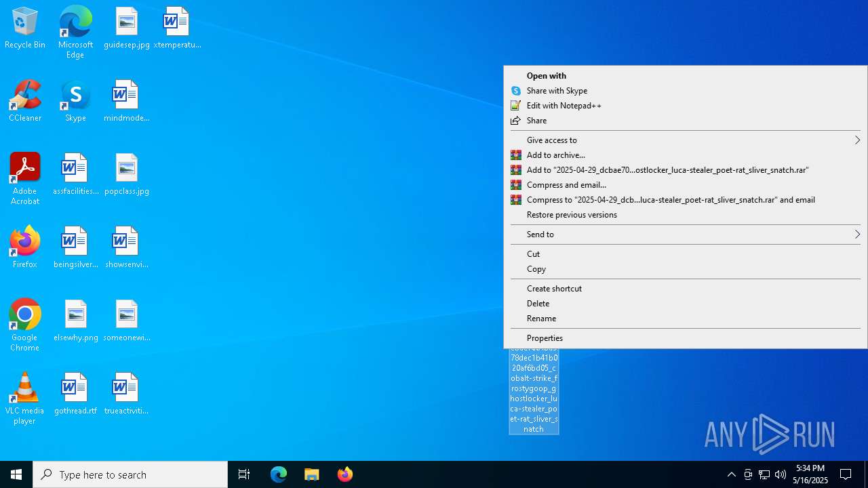Select the someonewi... image file
868x488 pixels.
126,321
